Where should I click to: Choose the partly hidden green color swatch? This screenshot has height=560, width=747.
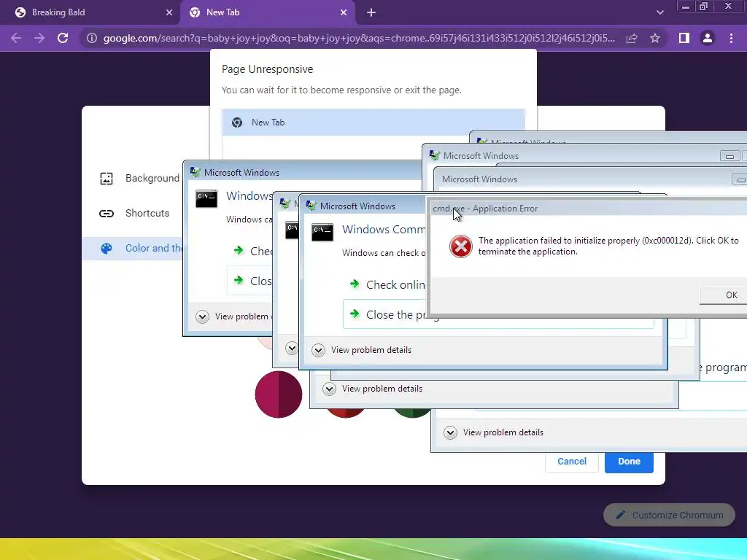[412, 413]
